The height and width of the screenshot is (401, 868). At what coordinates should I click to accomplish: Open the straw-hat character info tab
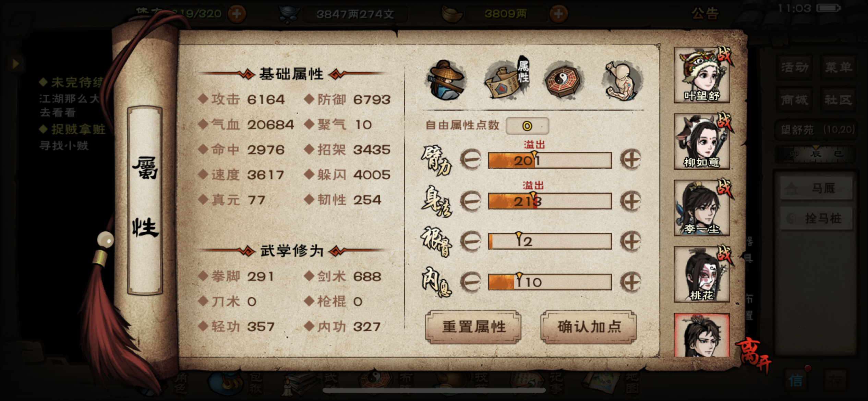pyautogui.click(x=446, y=80)
